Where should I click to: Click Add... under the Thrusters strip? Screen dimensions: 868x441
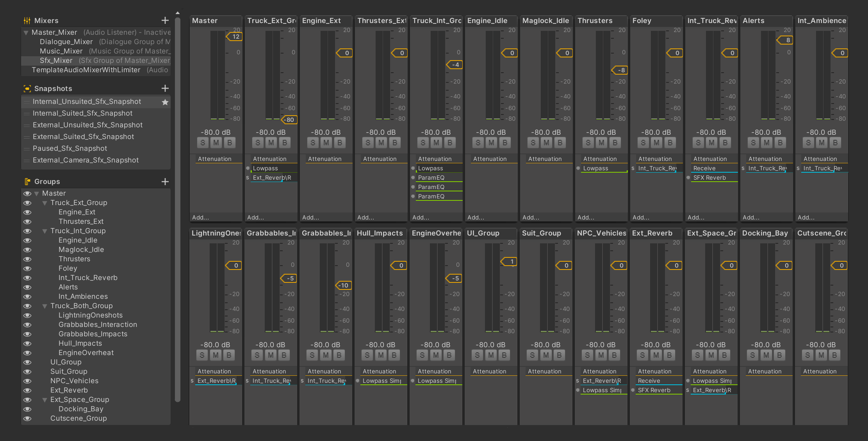click(586, 218)
